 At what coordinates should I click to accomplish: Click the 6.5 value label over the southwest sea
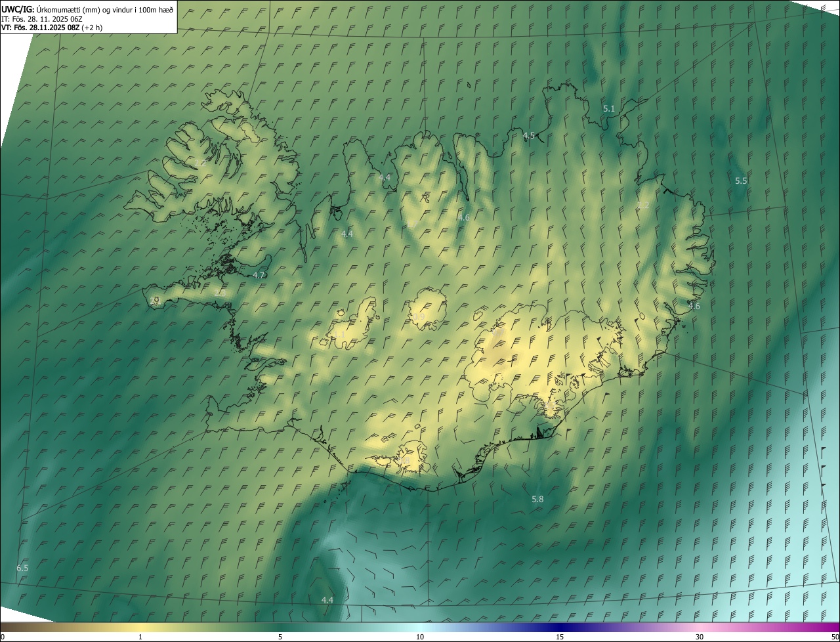(22, 568)
